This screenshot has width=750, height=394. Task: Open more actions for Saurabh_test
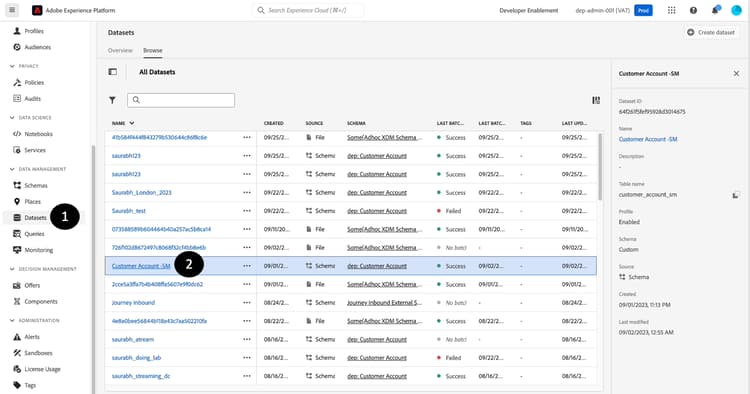point(247,210)
